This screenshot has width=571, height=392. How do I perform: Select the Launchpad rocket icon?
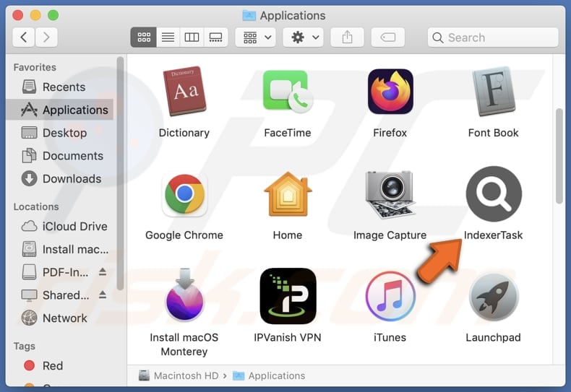click(494, 296)
